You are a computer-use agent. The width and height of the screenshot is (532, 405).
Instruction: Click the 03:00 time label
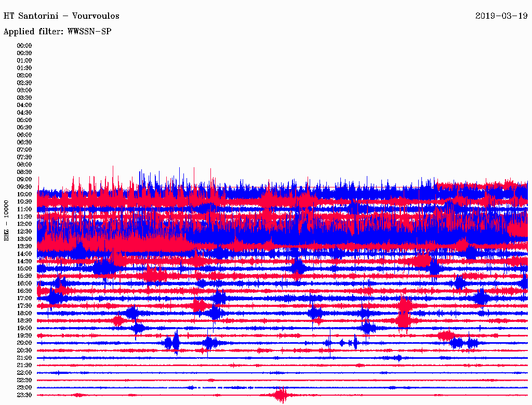[x=24, y=90]
